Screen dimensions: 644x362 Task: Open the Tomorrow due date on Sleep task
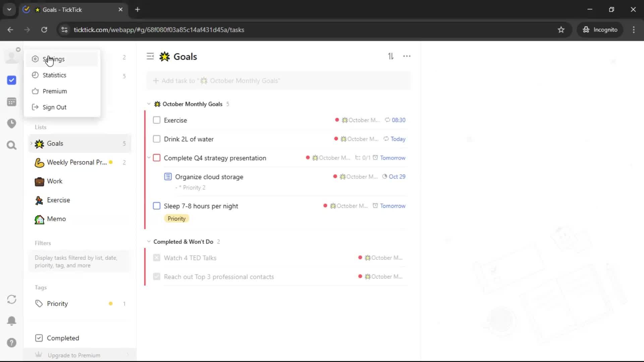(392, 206)
